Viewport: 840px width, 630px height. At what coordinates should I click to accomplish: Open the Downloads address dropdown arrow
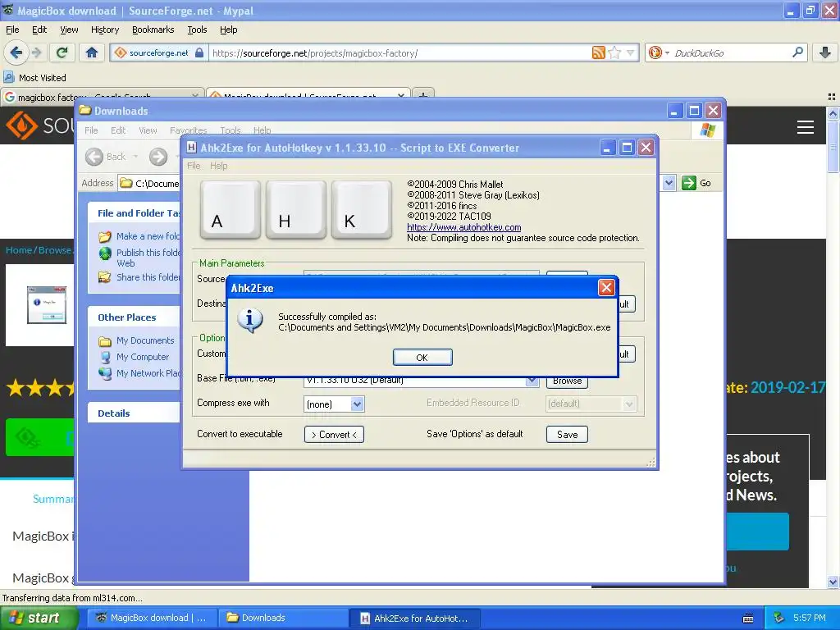[669, 183]
